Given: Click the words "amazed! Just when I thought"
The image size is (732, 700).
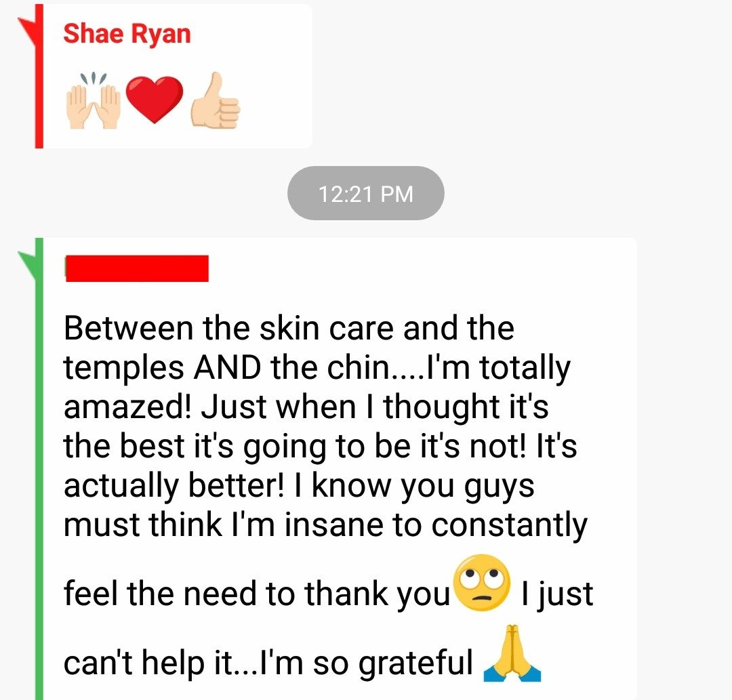Looking at the screenshot, I should pos(282,407).
